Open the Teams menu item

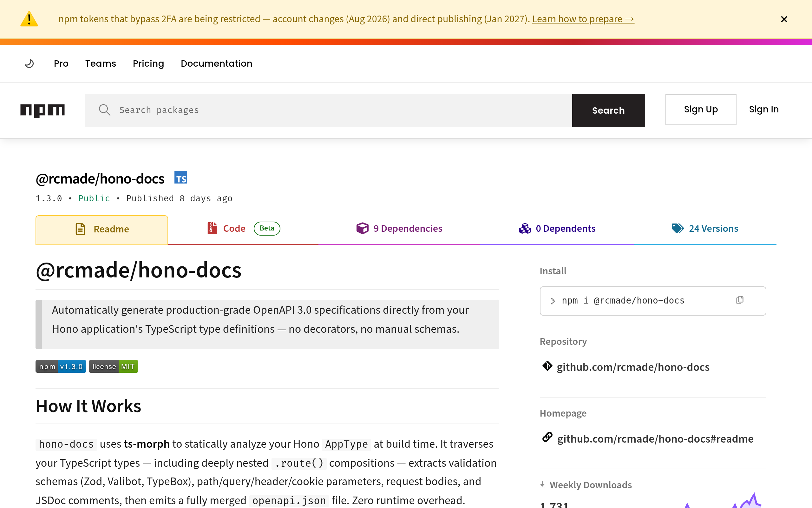[x=101, y=63]
